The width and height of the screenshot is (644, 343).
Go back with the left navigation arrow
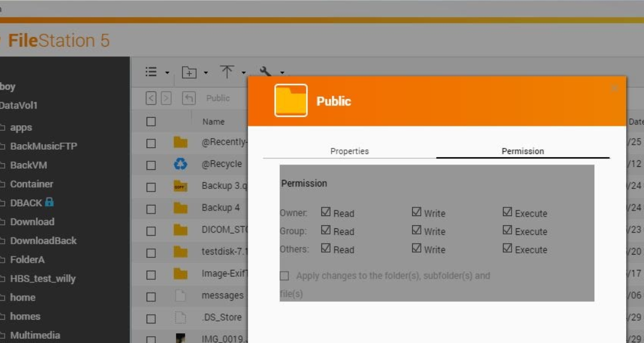151,98
